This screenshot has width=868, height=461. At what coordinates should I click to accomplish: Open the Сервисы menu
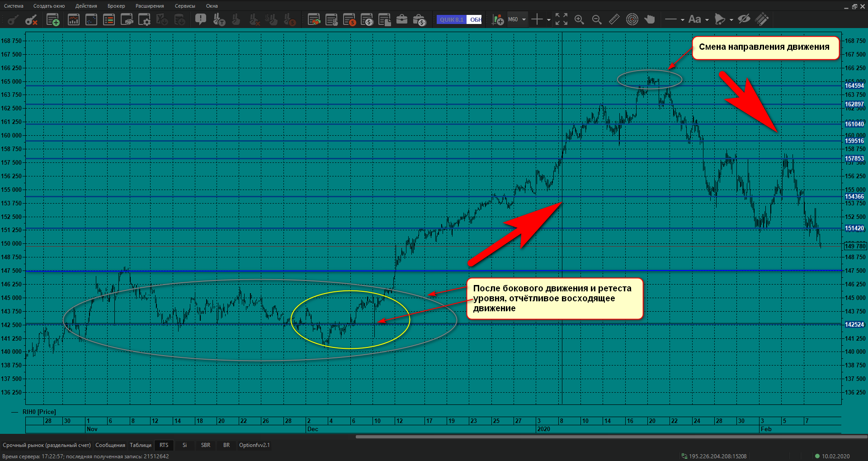click(185, 6)
